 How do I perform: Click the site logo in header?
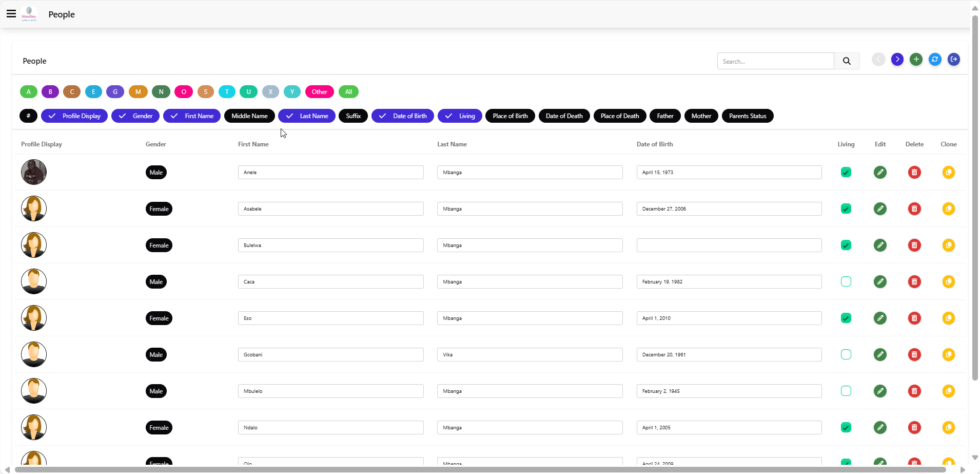point(29,14)
